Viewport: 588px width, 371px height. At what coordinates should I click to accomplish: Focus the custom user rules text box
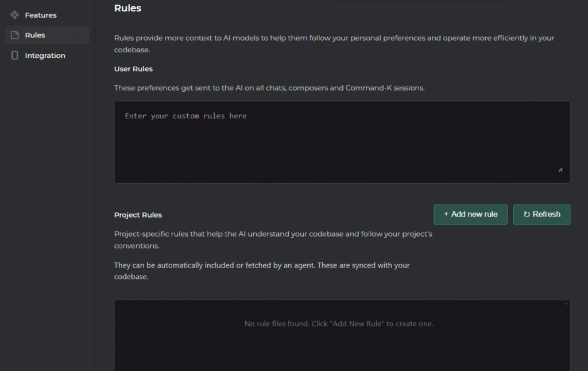[x=342, y=142]
